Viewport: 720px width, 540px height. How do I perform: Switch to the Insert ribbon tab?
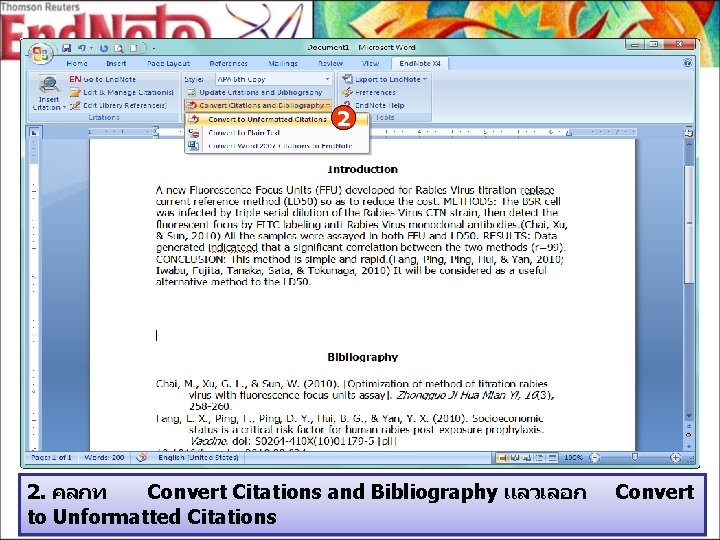click(116, 63)
